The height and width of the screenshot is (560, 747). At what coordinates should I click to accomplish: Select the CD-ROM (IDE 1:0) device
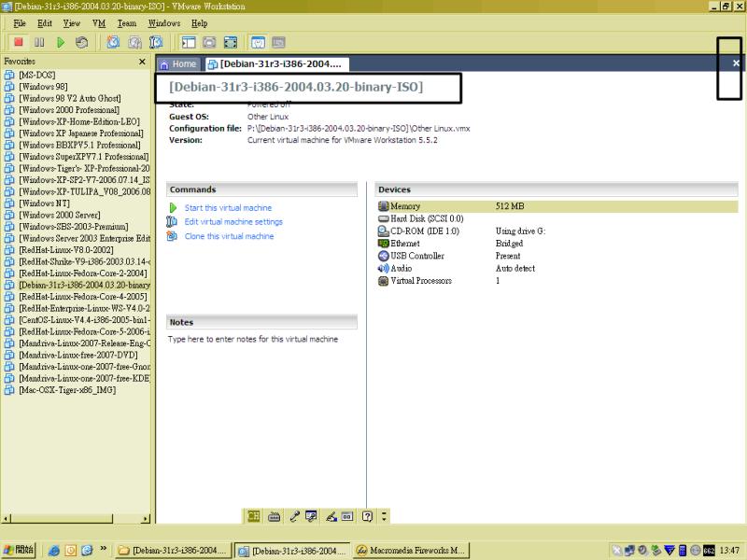point(557,231)
